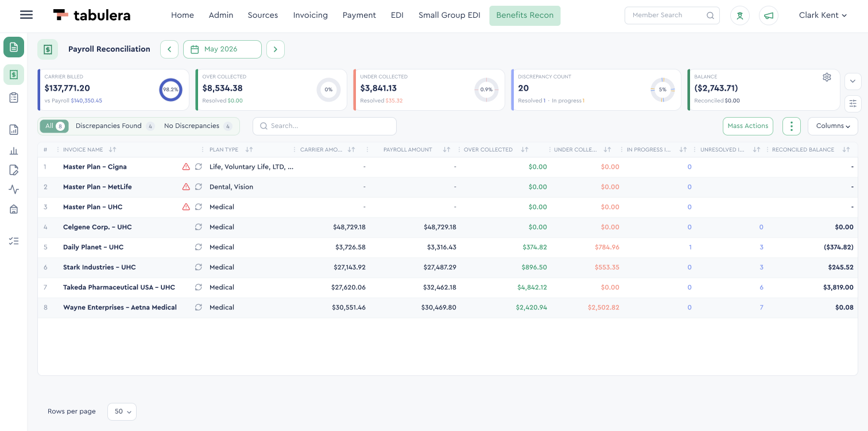
Task: Open in-progress count 1 for Daily Planet
Action: click(x=690, y=247)
